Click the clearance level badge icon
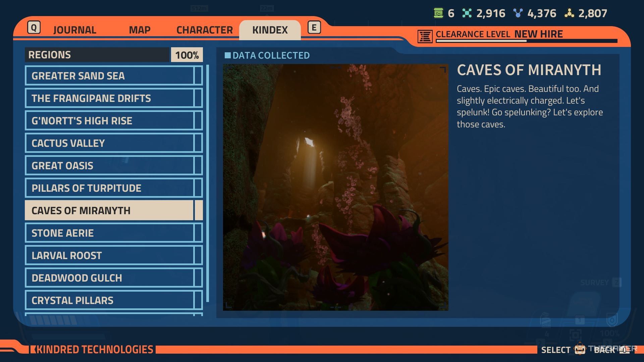The image size is (644, 362). pos(425,36)
